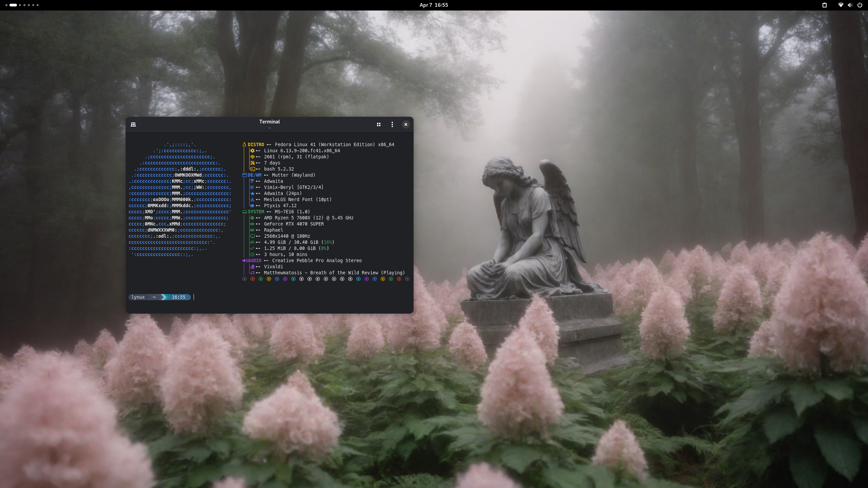Viewport: 868px width, 488px height.
Task: Open the Terminal three-dot main menu
Action: (392, 124)
